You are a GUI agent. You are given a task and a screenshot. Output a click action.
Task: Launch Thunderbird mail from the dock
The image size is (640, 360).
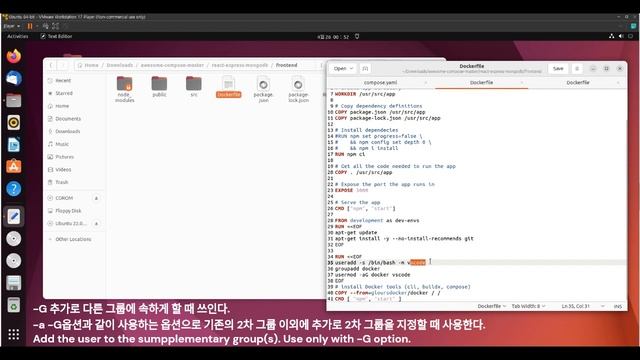(14, 78)
